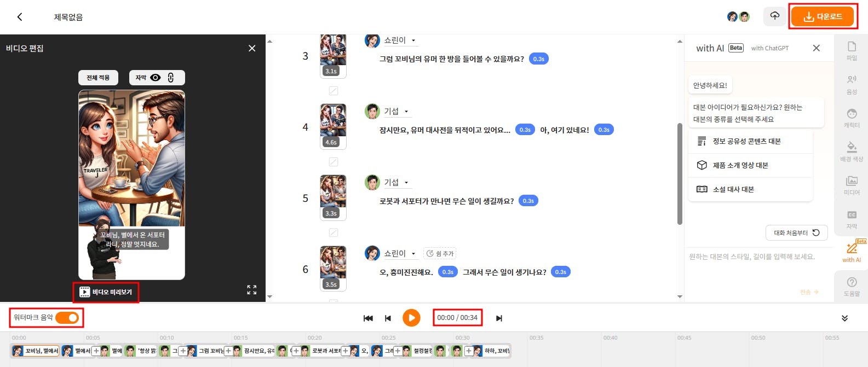Screen dimensions: 868x367
Task: Click the orange 다운로드 download button
Action: pos(823,17)
